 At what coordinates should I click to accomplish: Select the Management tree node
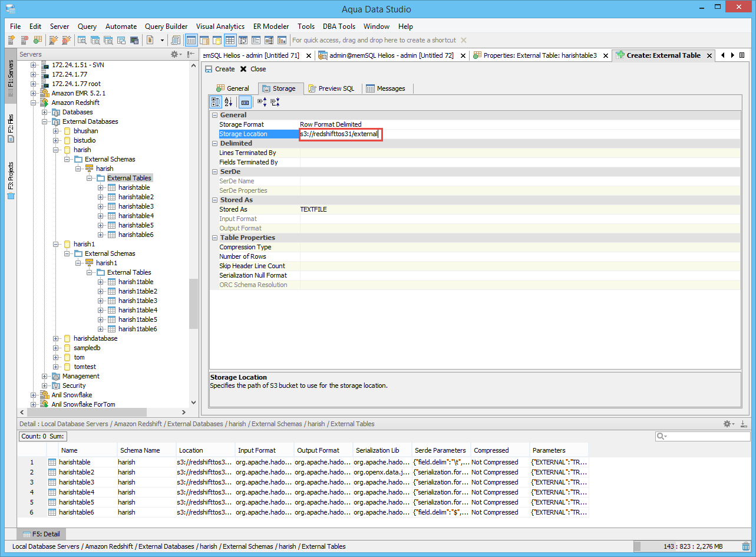[x=81, y=376]
